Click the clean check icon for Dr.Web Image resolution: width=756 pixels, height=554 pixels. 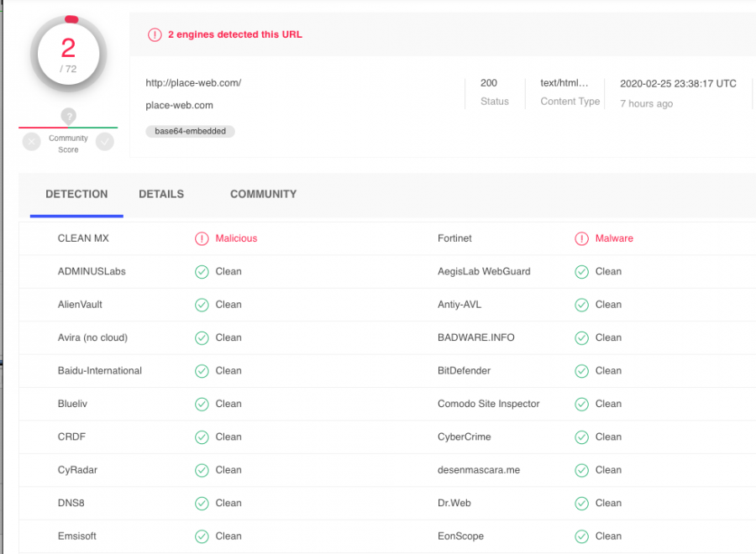(x=581, y=504)
